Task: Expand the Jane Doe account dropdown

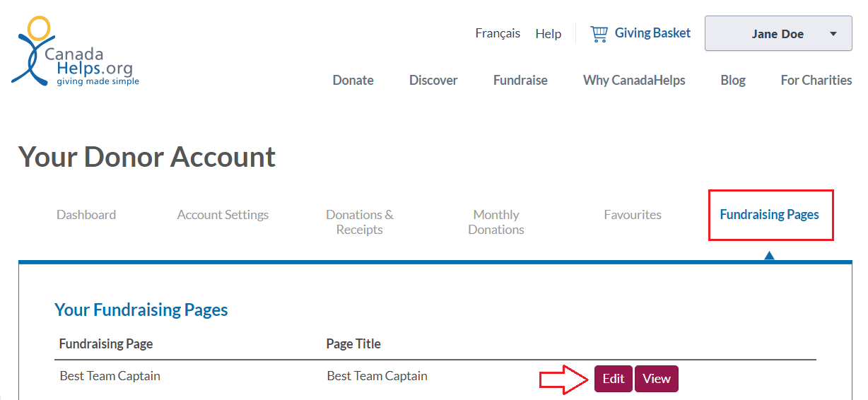Action: (778, 33)
